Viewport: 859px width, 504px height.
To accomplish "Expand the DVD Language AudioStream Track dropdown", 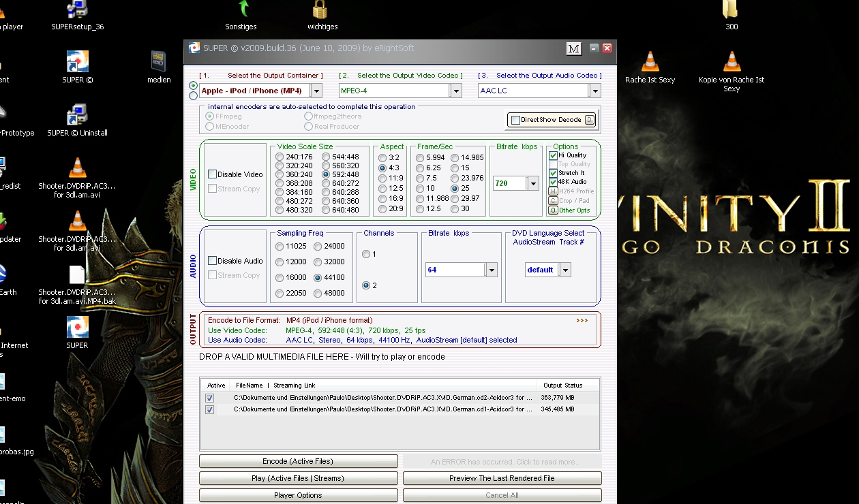I will tap(564, 270).
